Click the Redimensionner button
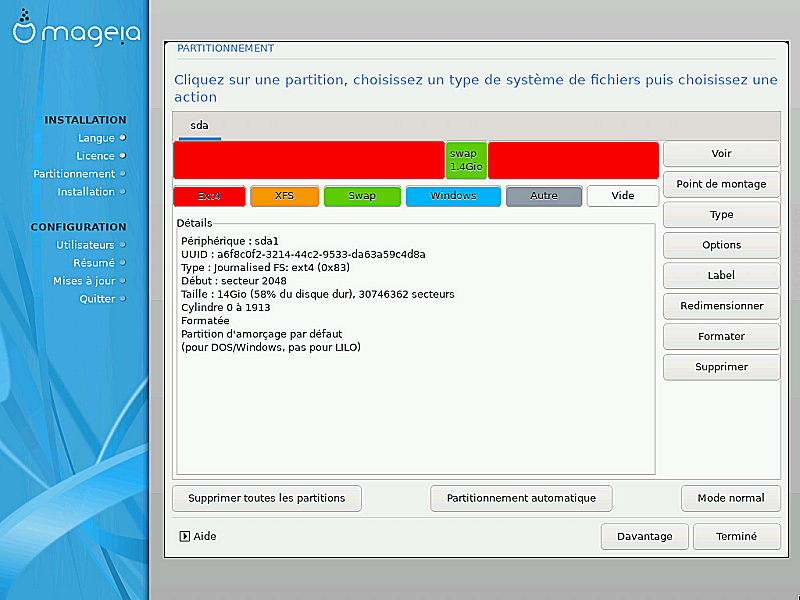The image size is (800, 600). click(x=721, y=306)
